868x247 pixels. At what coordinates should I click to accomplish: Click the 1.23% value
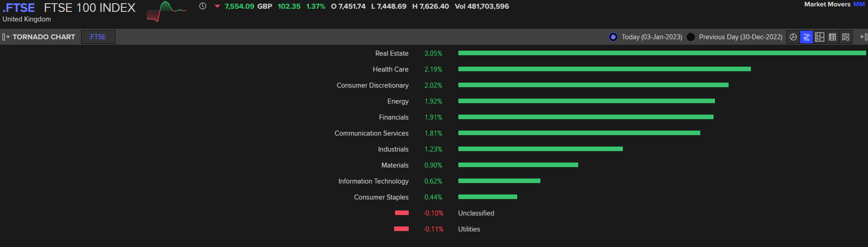pyautogui.click(x=433, y=149)
